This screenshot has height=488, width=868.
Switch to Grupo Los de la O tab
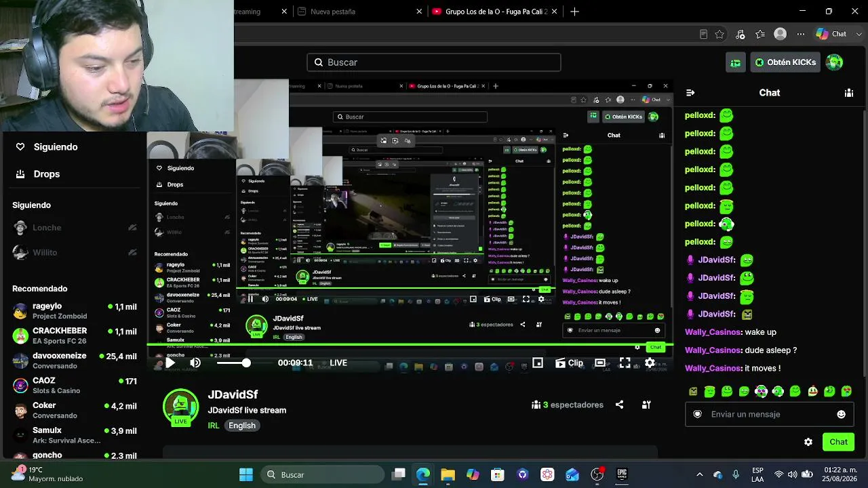[496, 12]
